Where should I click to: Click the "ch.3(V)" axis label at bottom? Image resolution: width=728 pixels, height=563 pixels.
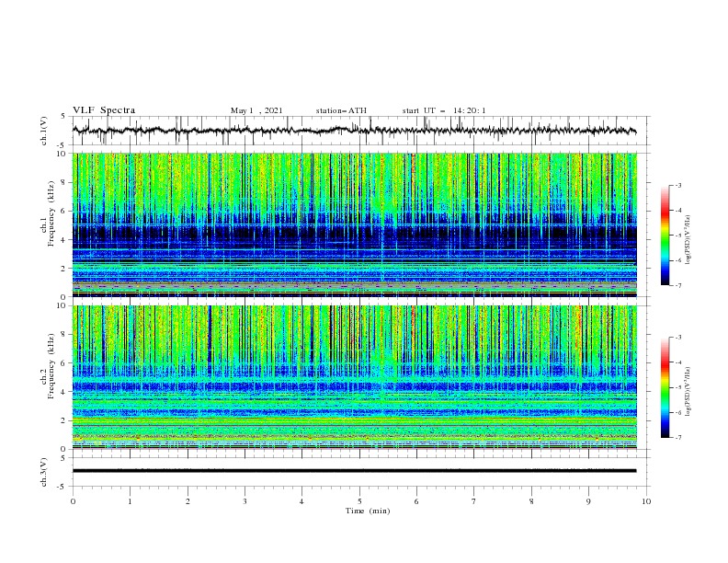point(44,472)
